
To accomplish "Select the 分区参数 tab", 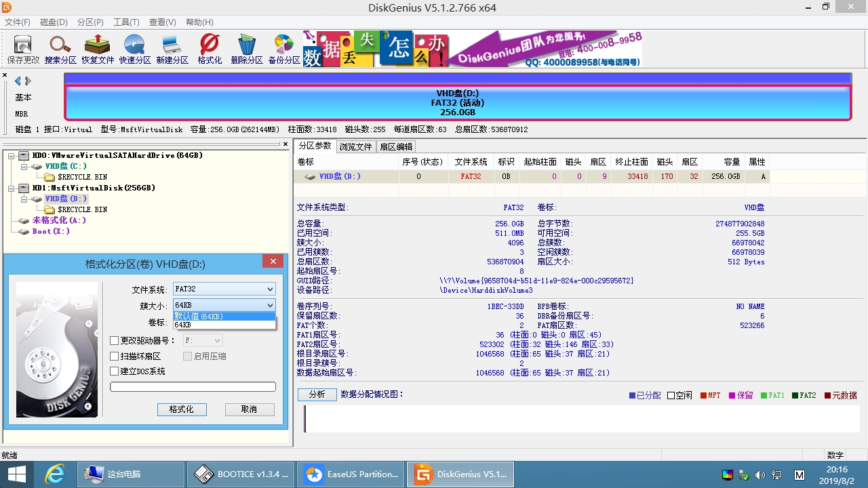I will click(315, 146).
